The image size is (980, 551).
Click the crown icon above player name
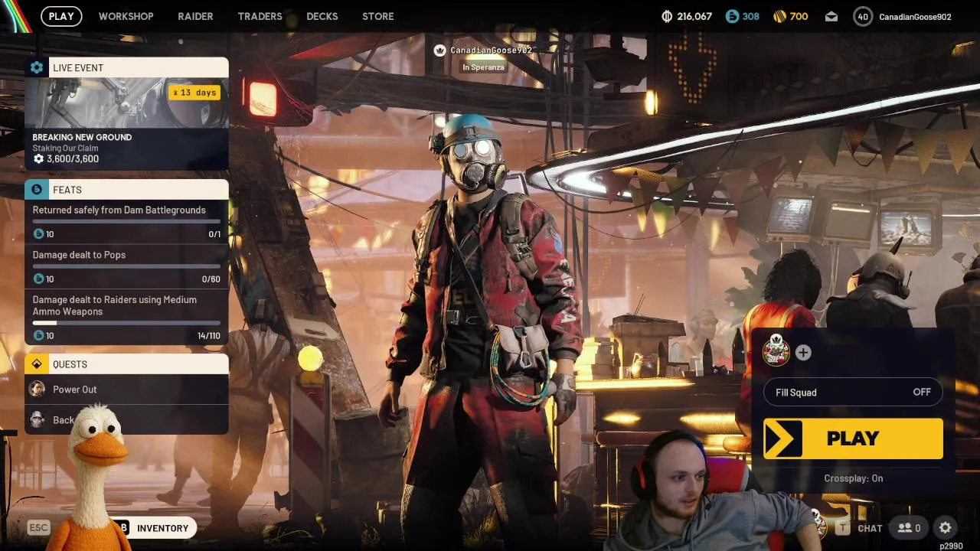pyautogui.click(x=440, y=51)
